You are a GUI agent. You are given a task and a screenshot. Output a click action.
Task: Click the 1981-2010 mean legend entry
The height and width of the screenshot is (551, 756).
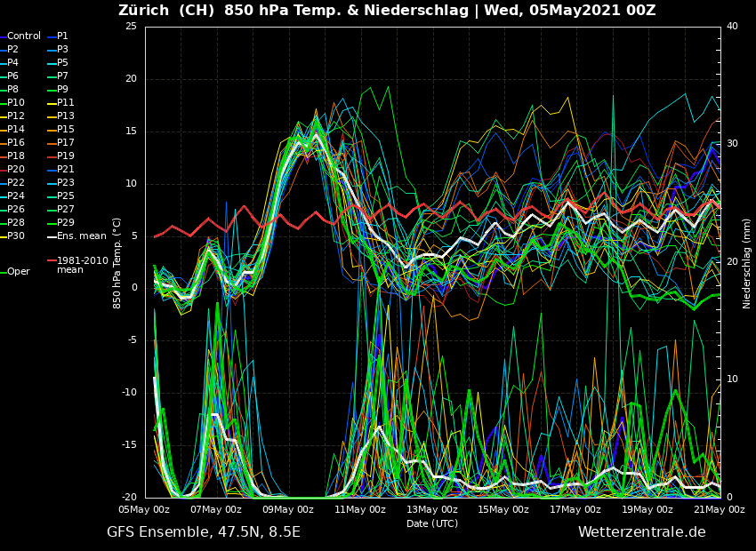tap(78, 265)
